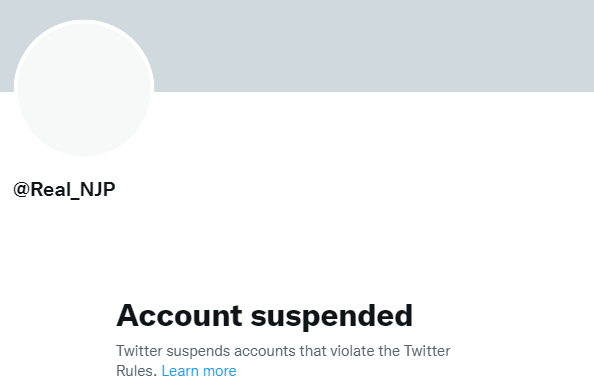Click the word more in the blue link
The width and height of the screenshot is (594, 384).
(219, 372)
